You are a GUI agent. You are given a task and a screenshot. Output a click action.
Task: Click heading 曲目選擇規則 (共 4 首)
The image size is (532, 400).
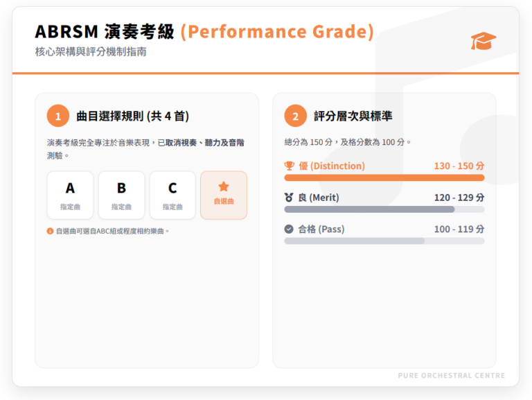(133, 116)
